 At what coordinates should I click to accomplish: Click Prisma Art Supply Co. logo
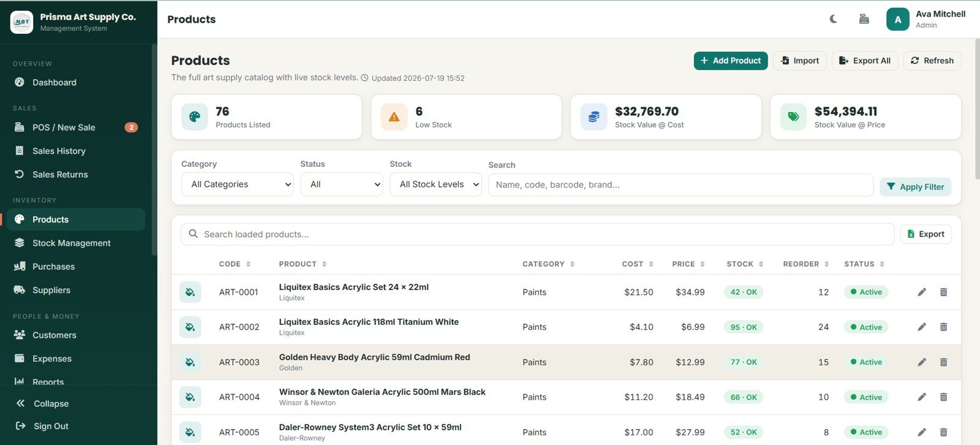22,22
